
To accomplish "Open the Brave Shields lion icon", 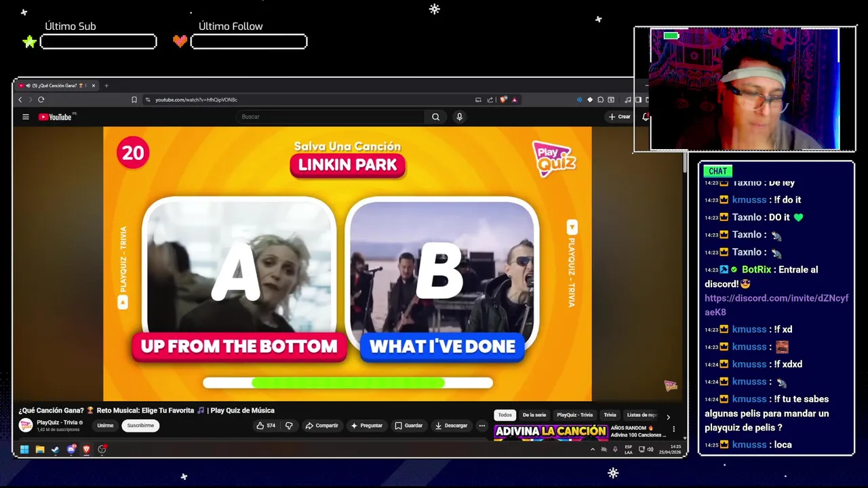I will 503,100.
